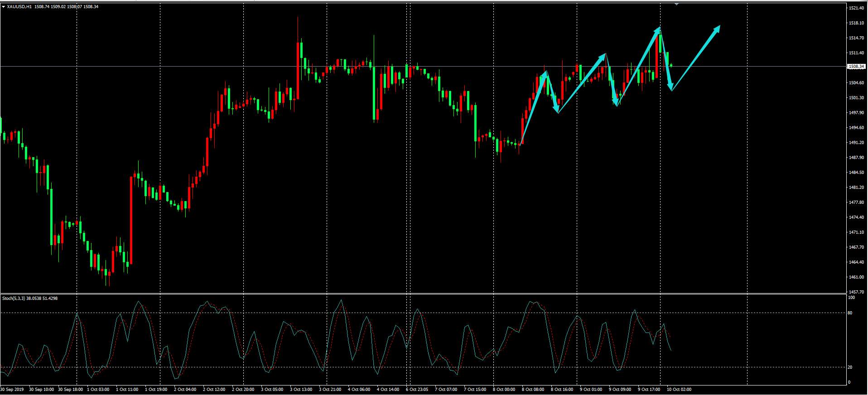Click price scale value 1497.90
This screenshot has width=868, height=395.
point(857,113)
